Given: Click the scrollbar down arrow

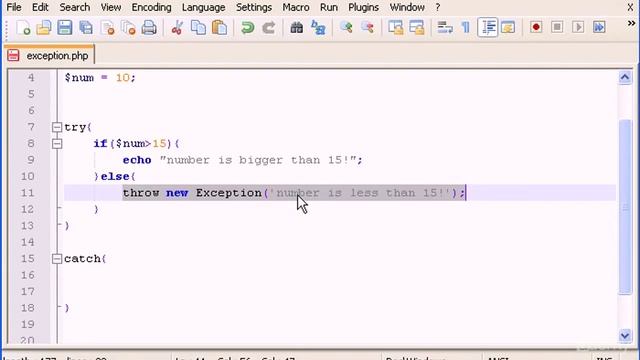Looking at the screenshot, I should click(x=625, y=336).
